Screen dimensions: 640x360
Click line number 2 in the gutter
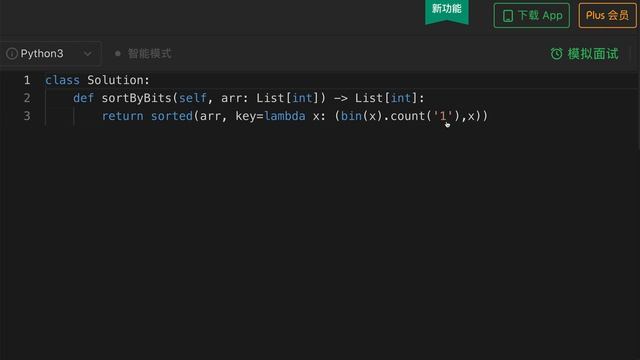27,98
